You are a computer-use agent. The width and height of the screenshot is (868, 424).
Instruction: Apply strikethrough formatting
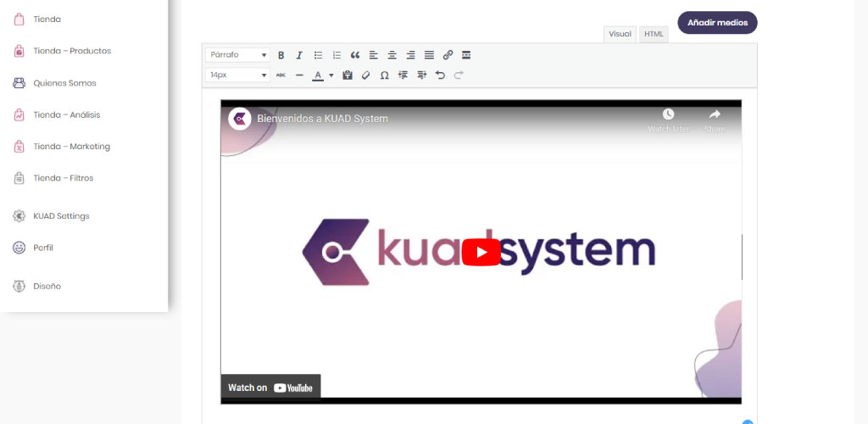tap(281, 75)
